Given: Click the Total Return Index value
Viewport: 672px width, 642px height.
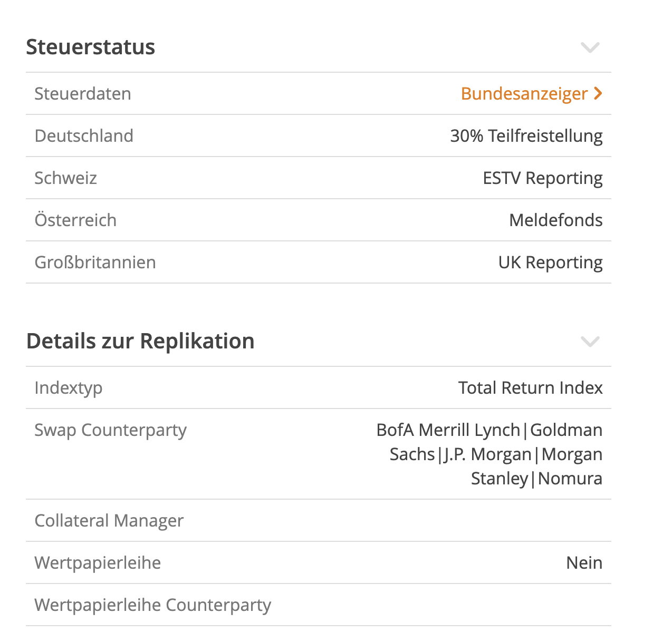Looking at the screenshot, I should (530, 388).
